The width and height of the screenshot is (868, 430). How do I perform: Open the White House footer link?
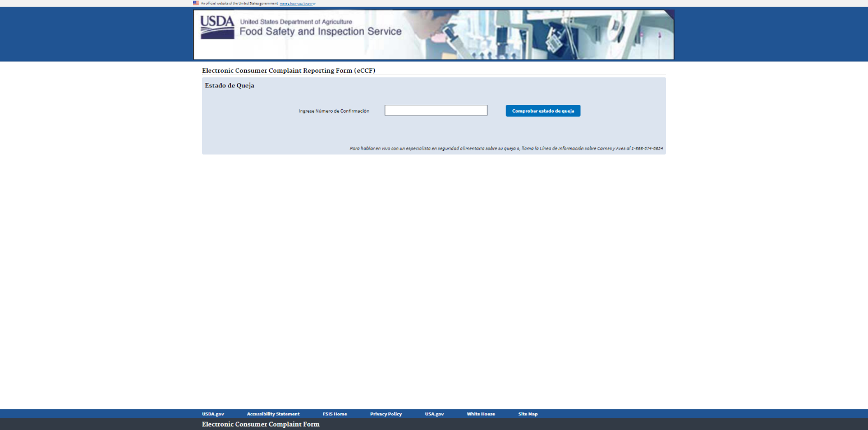(481, 414)
